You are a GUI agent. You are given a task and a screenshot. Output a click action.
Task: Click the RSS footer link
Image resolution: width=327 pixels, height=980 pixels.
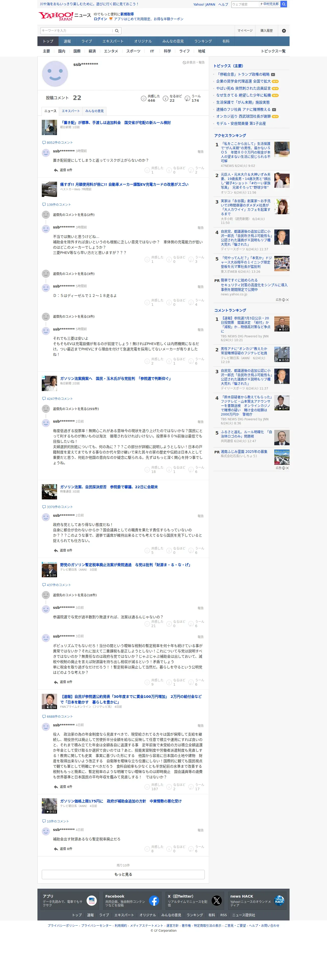click(223, 915)
